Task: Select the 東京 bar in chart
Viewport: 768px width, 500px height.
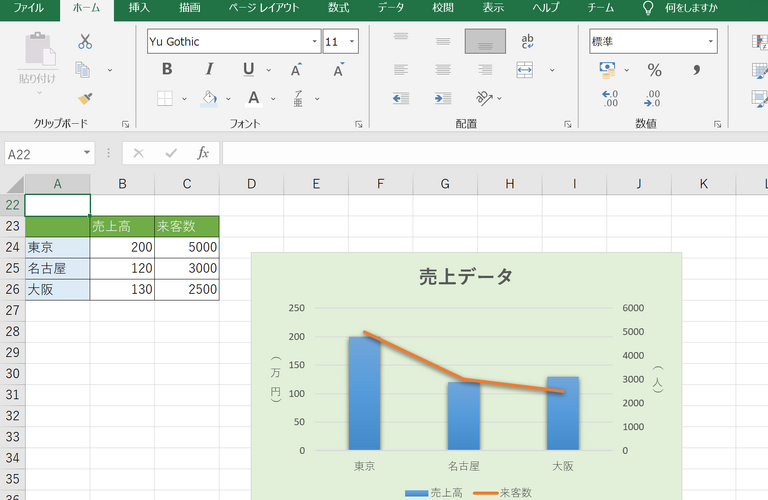Action: tap(364, 393)
